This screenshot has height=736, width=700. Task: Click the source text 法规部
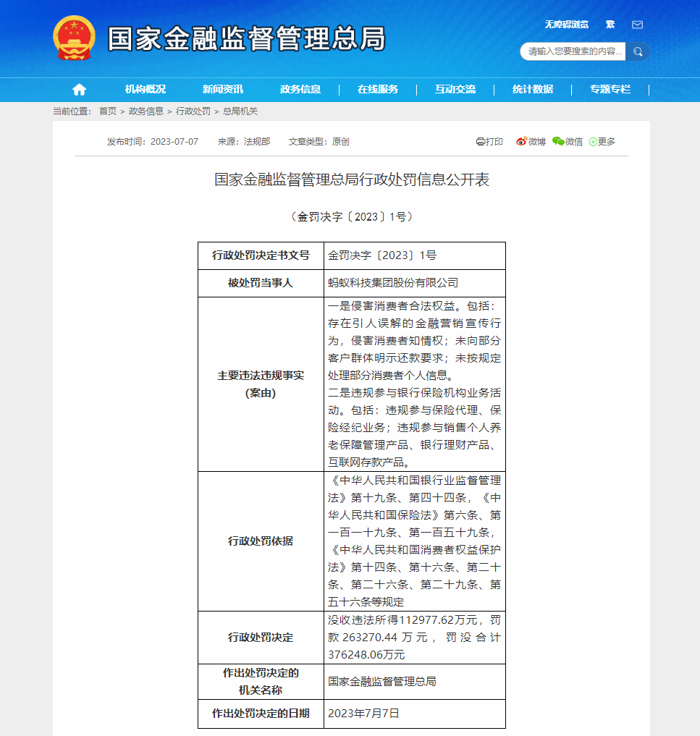point(257,141)
